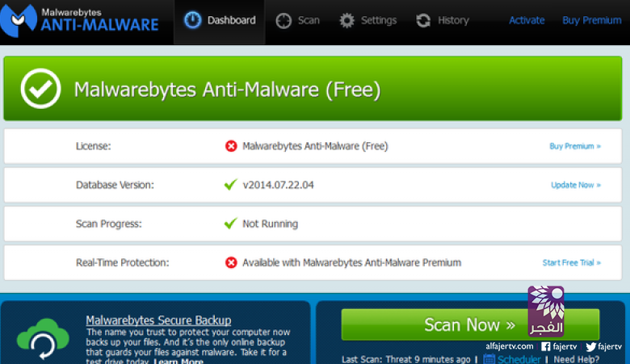Click the red X icon beside License
Viewport: 630px width, 364px height.
tap(231, 146)
